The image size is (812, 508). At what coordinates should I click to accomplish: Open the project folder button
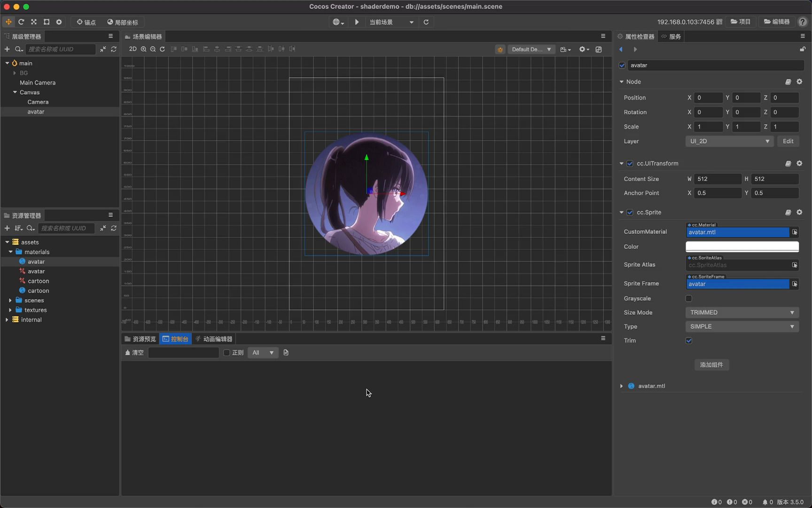(741, 22)
